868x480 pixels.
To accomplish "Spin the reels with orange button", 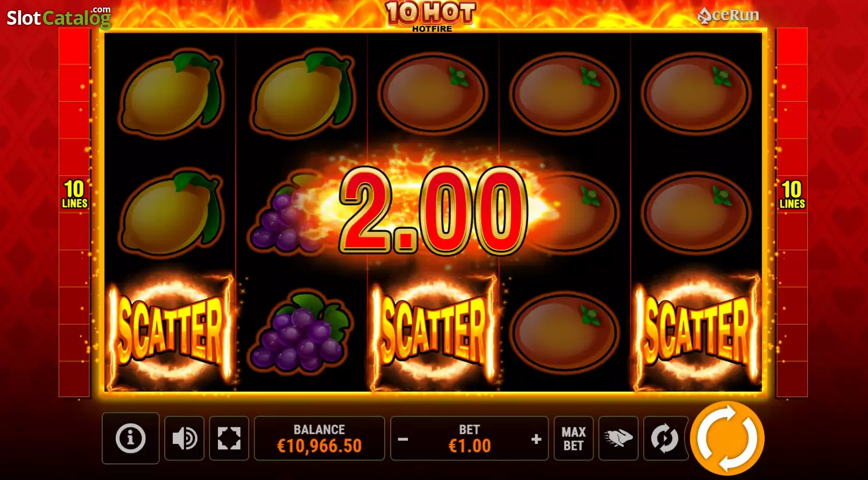I will point(728,438).
